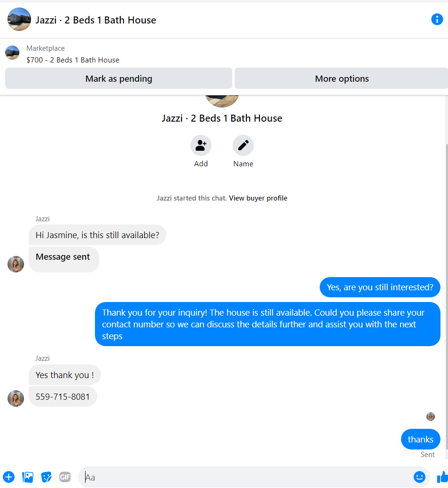Open the GIF picker
This screenshot has height=488, width=448.
point(65,477)
